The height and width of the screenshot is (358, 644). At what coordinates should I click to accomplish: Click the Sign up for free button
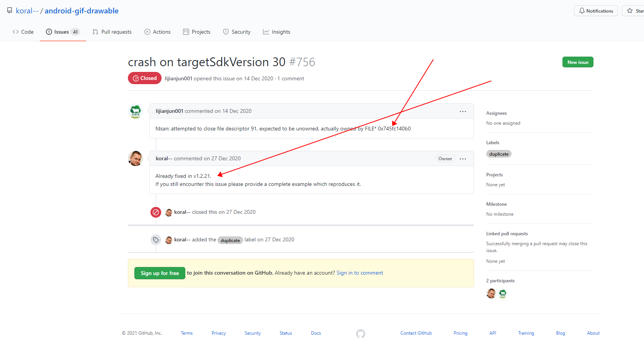tap(160, 273)
